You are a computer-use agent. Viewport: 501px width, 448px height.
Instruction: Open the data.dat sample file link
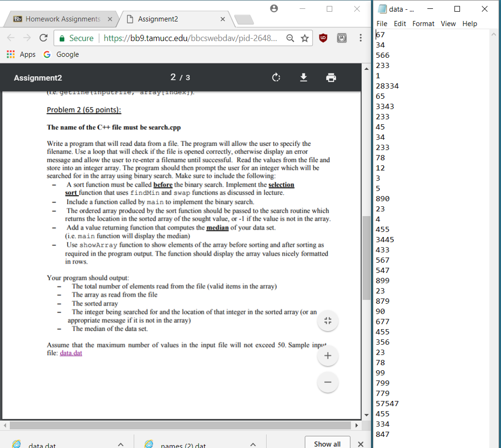(70, 354)
